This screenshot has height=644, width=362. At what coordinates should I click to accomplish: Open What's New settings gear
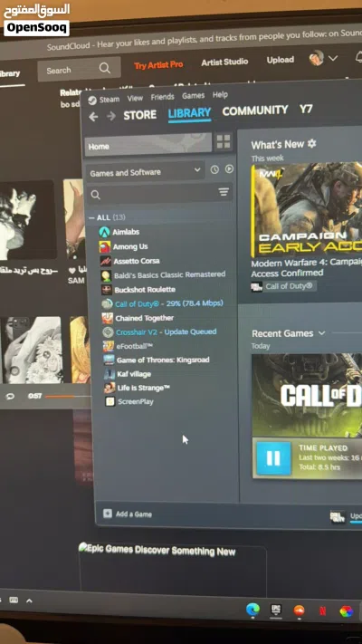312,143
